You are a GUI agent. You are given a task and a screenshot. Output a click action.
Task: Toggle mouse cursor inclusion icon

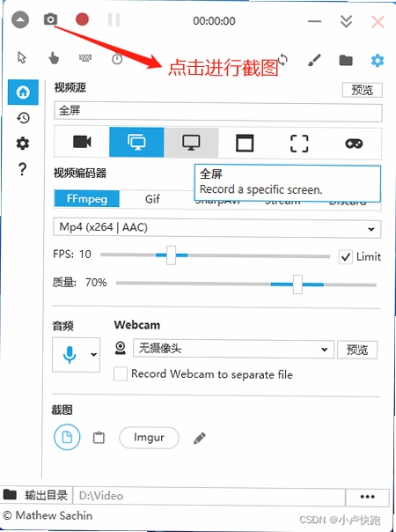(x=22, y=57)
